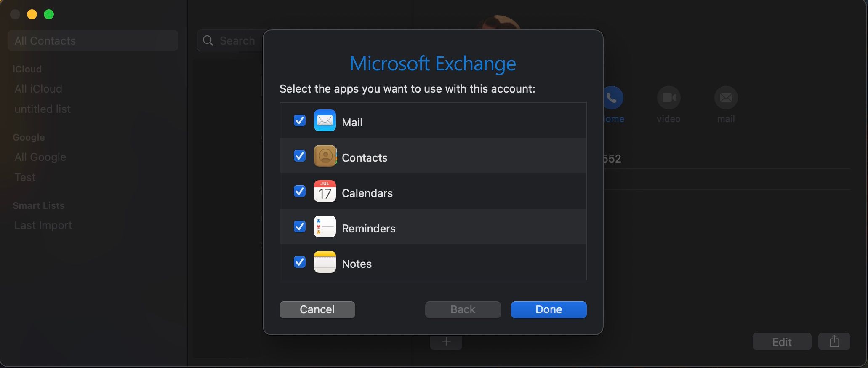Click the green zoom window button
The image size is (868, 368).
point(49,14)
